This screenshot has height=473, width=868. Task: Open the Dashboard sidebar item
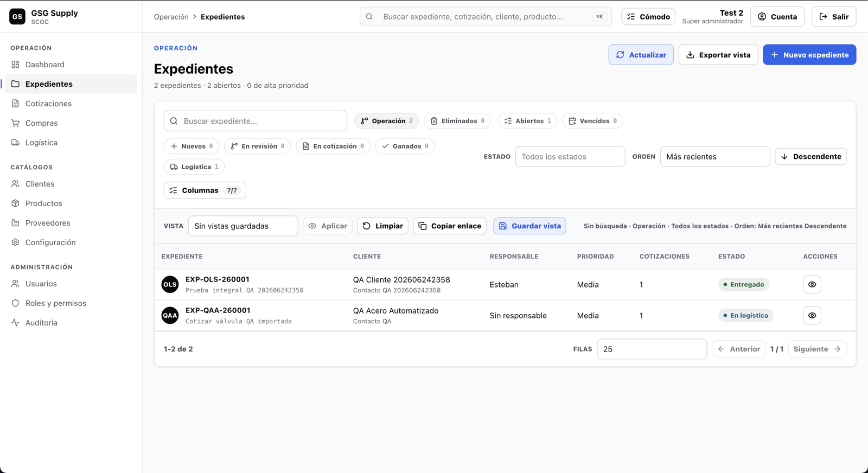click(x=71, y=65)
